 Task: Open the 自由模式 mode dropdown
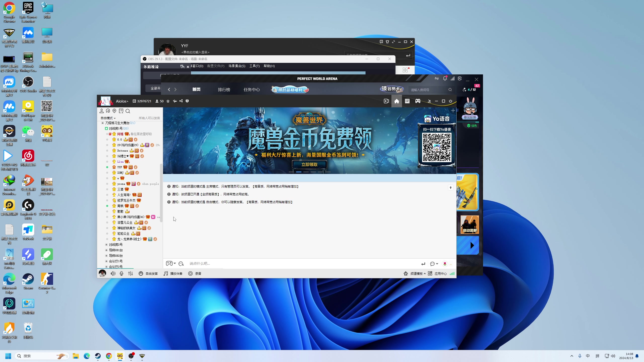[108, 118]
